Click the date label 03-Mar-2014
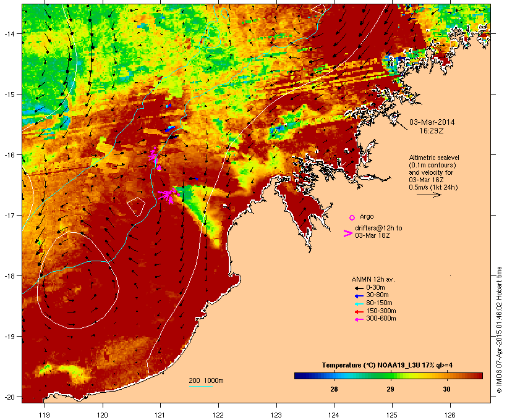 pos(432,122)
